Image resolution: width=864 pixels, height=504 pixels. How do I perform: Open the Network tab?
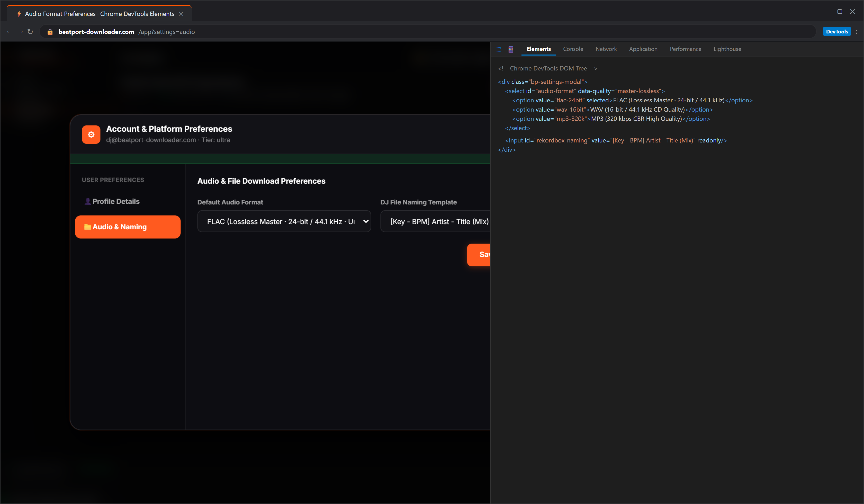pos(606,49)
